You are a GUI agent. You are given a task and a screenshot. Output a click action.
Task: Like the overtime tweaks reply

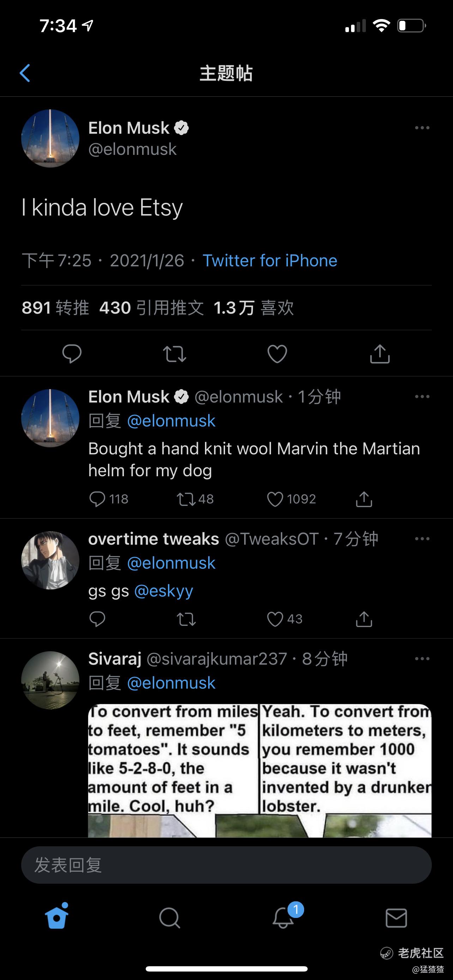284,619
